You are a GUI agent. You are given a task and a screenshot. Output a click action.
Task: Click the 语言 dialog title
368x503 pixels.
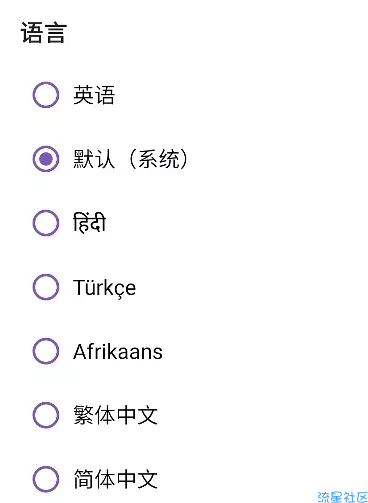(x=44, y=33)
